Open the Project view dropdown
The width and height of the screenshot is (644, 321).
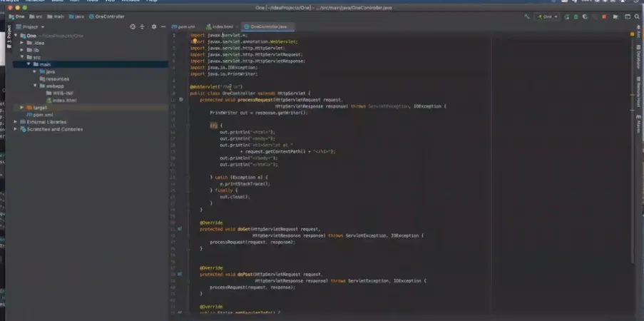(x=31, y=26)
